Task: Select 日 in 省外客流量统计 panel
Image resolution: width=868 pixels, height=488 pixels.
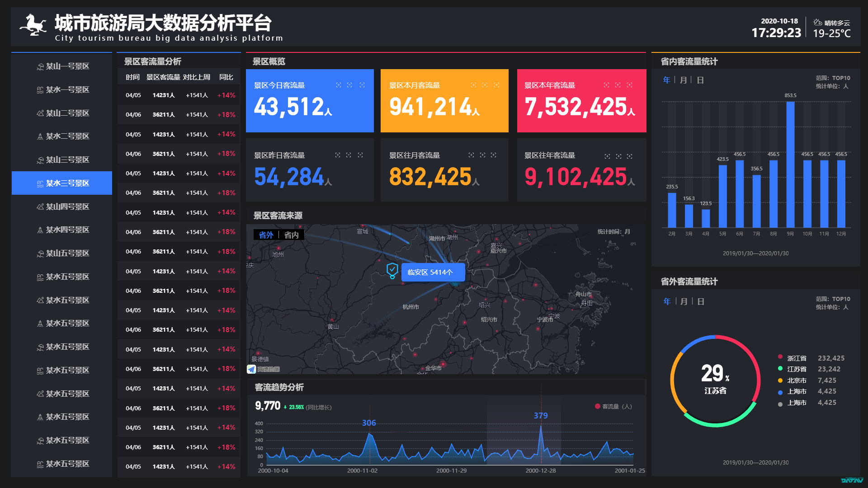Action: pos(700,301)
